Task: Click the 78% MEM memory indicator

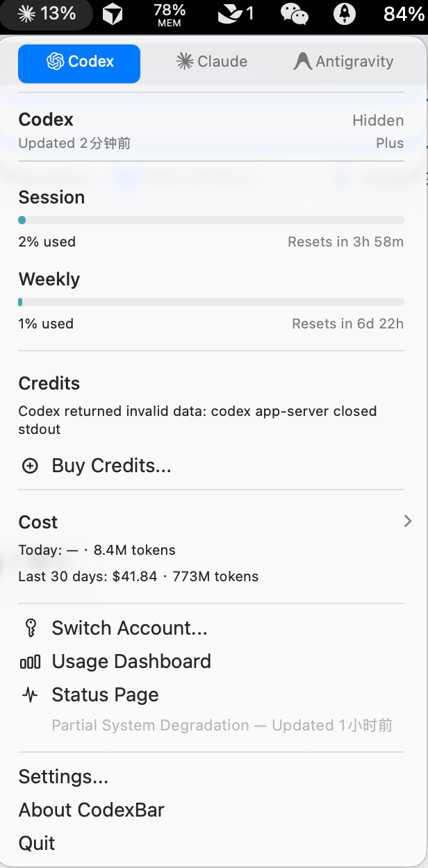Action: (169, 14)
